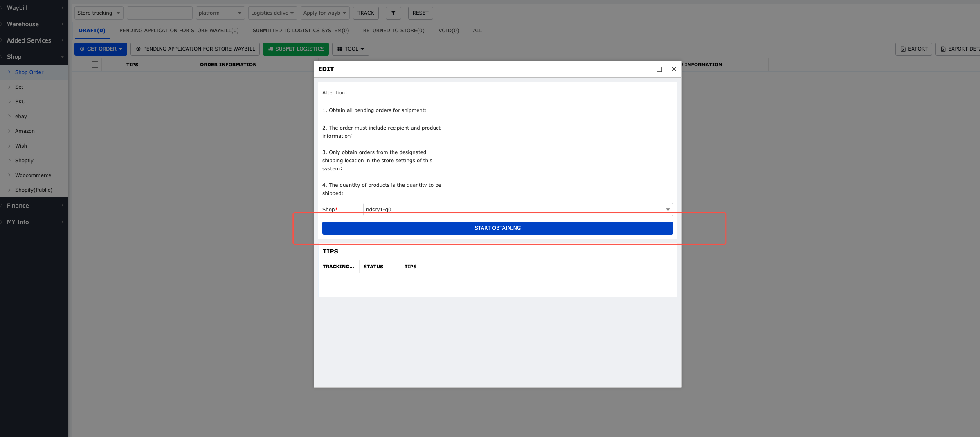Switch to the SUBMITTED TO LOGISTICS SYSTEM tab
Viewport: 980px width, 437px height.
pos(301,30)
